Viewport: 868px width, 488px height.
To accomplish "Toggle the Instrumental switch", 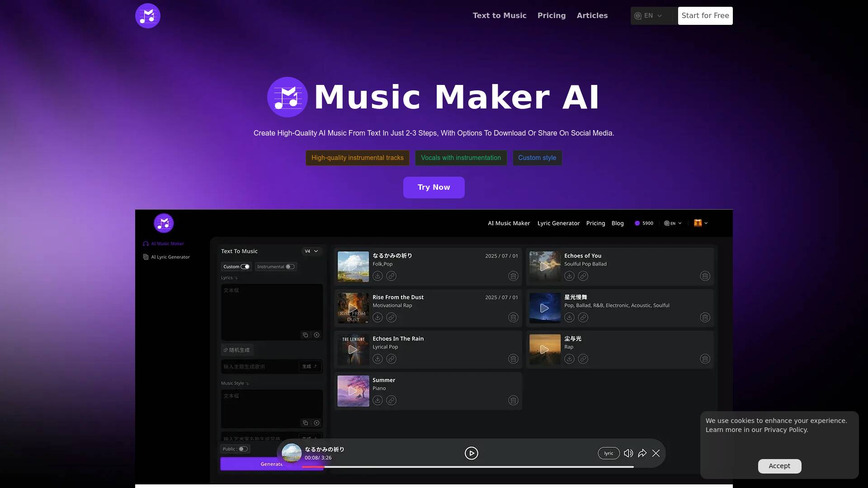I will pos(290,267).
